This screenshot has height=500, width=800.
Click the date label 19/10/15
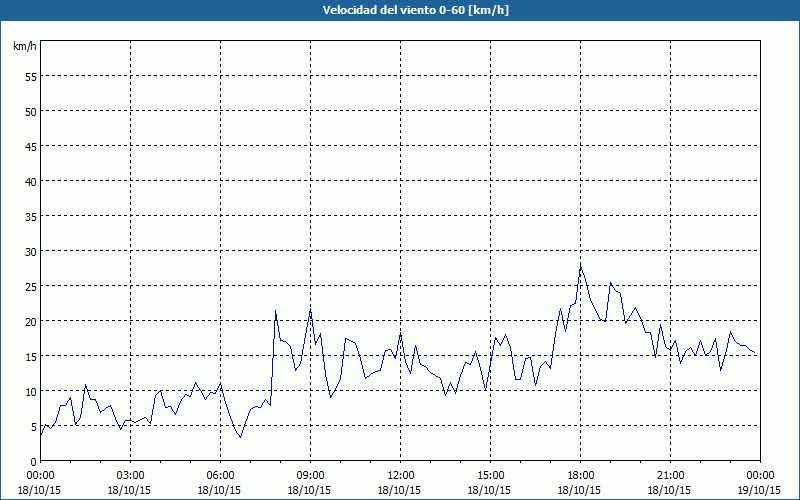tap(760, 490)
